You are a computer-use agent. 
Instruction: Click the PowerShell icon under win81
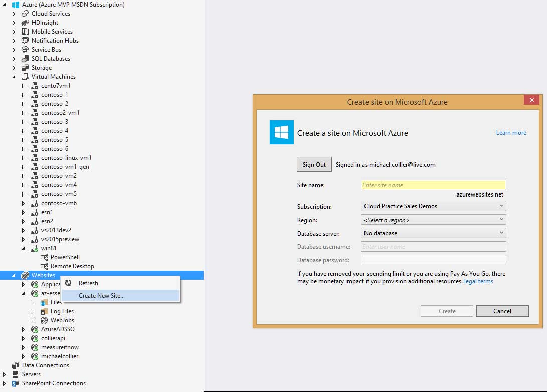[44, 257]
